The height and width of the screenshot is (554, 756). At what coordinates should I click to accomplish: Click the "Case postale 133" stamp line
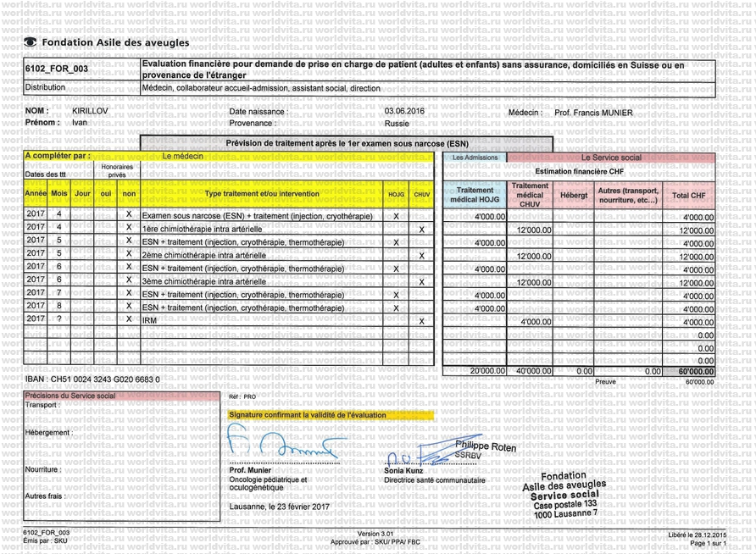click(565, 505)
